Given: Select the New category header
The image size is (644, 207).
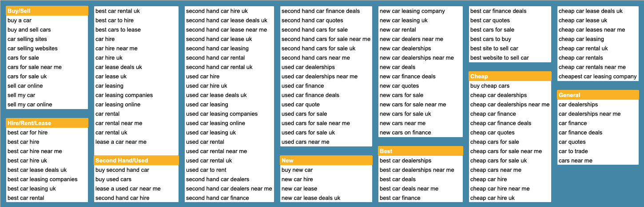Looking at the screenshot, I should pos(326,160).
